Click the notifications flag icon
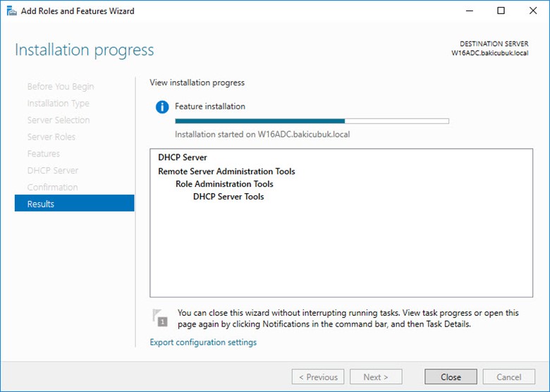This screenshot has height=392, width=550. tap(161, 317)
